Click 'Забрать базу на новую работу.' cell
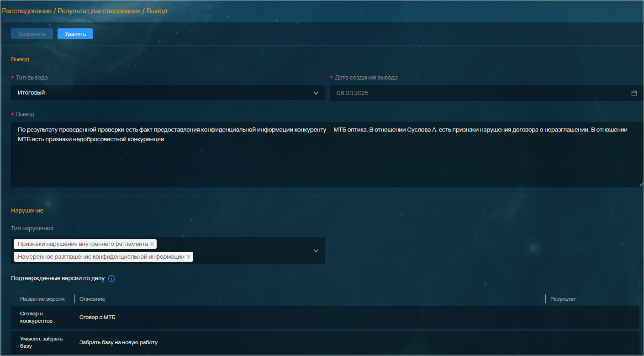 coord(119,342)
